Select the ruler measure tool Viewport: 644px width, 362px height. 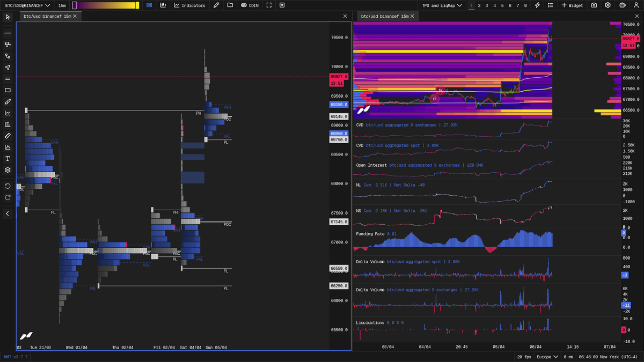pos(8,136)
